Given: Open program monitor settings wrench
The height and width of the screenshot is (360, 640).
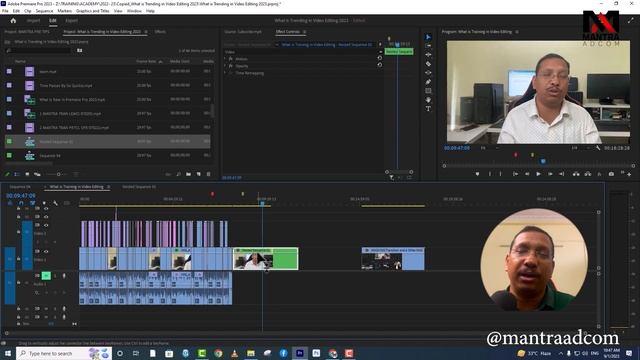Looking at the screenshot, I should pos(598,148).
